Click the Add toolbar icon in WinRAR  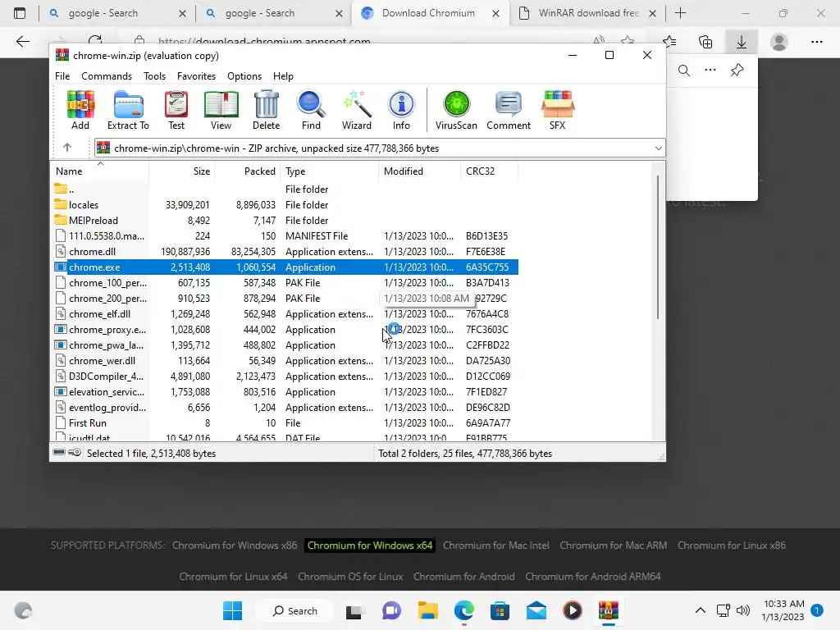tap(80, 111)
